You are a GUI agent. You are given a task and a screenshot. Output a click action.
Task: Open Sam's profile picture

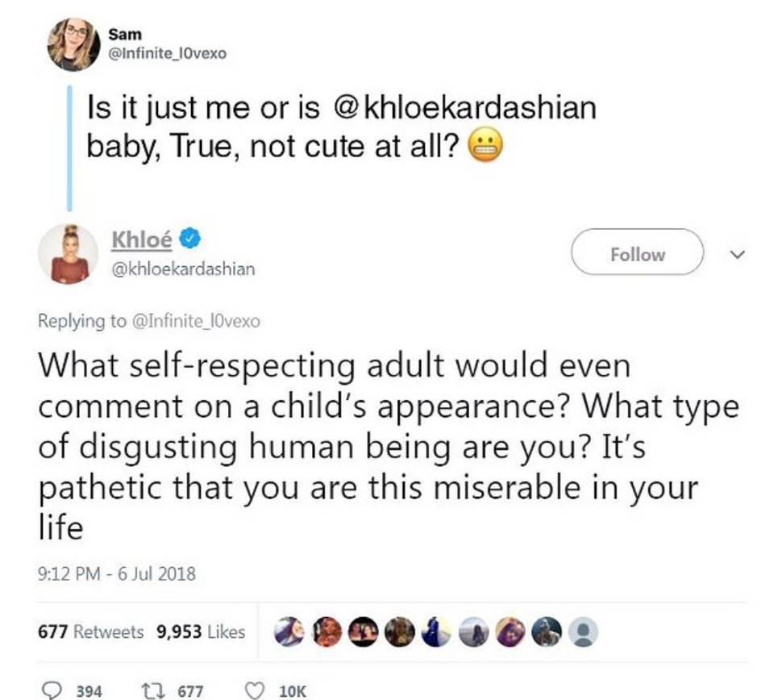73,44
